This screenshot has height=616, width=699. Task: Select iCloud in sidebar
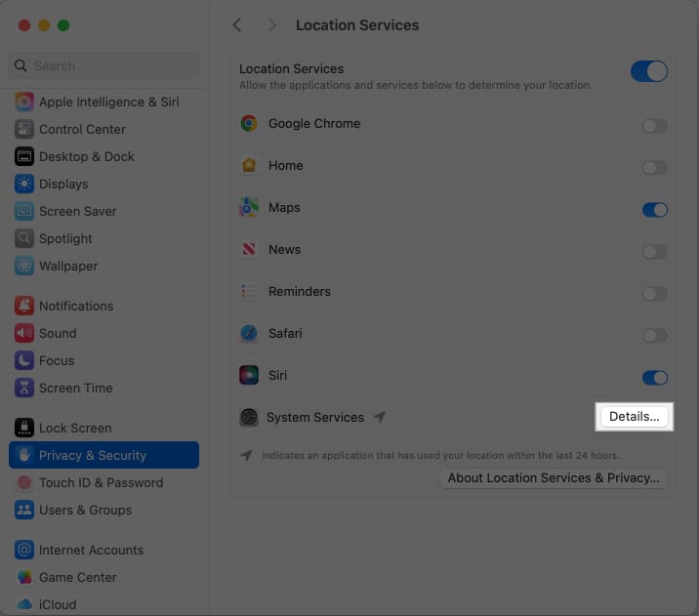pyautogui.click(x=103, y=604)
